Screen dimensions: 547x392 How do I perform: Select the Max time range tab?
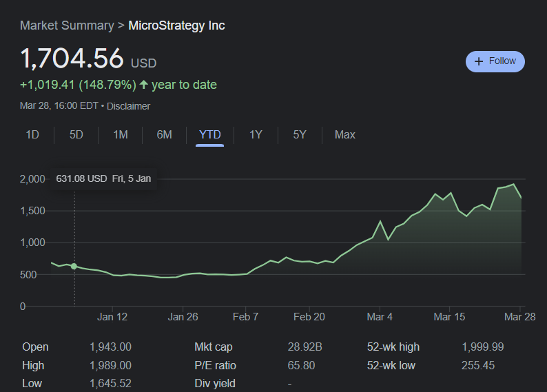[345, 134]
